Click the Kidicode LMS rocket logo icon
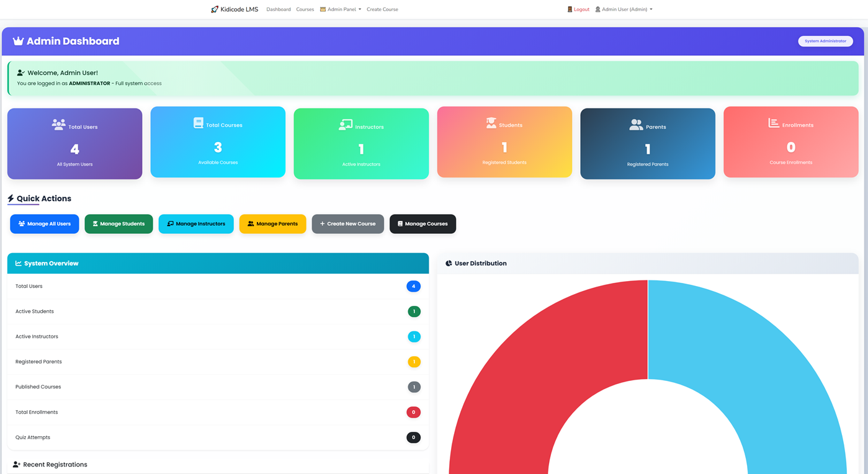Viewport: 868px width, 474px height. tap(215, 9)
